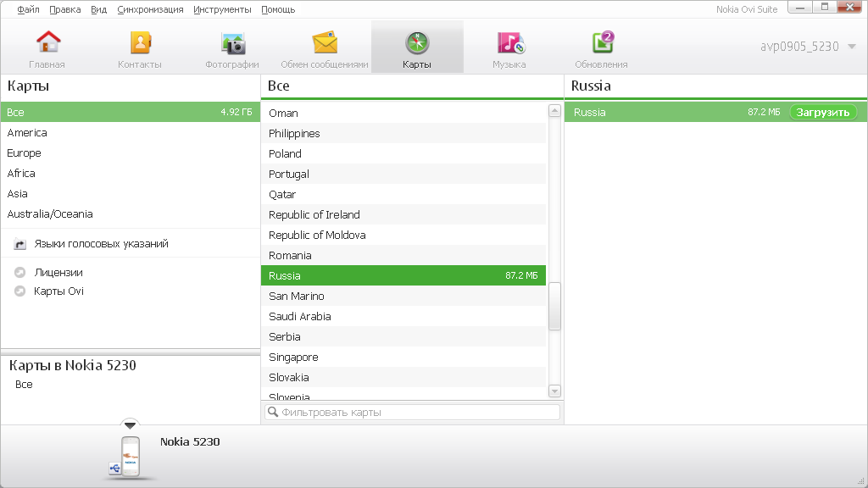Select the Africa region

131,174
